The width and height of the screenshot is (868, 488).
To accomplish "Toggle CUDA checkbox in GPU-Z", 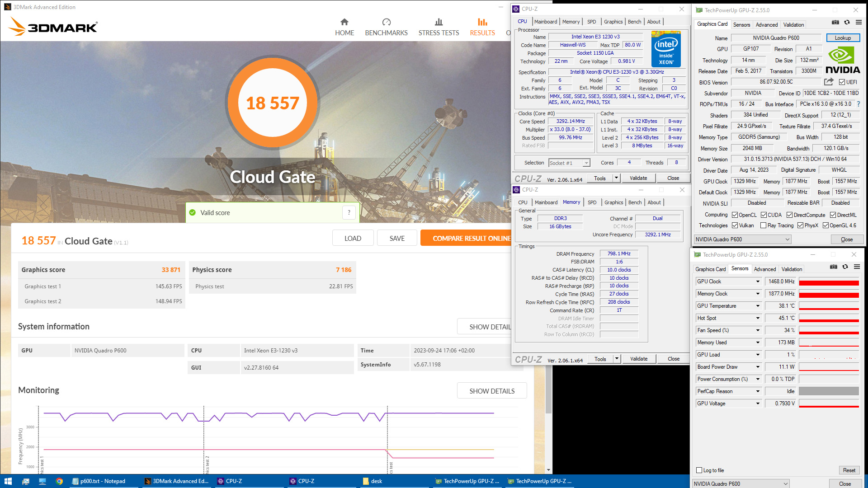I will pos(764,215).
